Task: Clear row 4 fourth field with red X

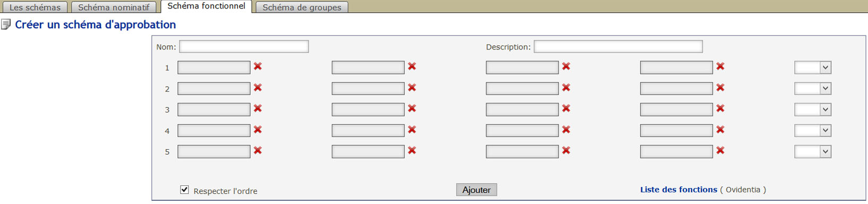Action: pyautogui.click(x=720, y=130)
